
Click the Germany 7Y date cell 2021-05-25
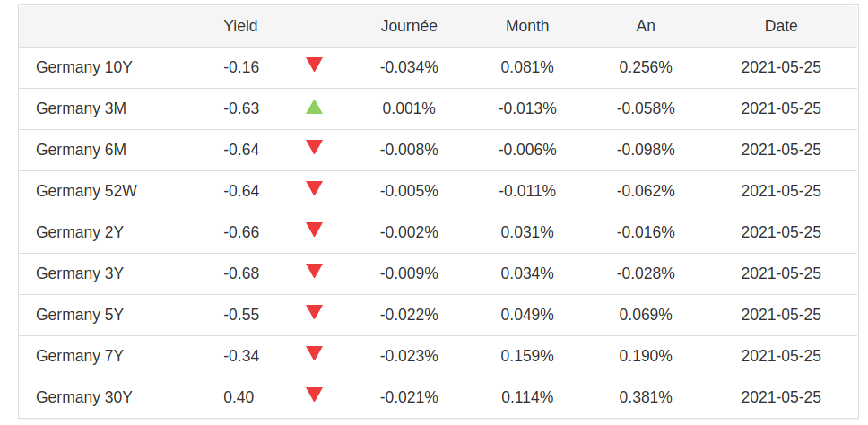pyautogui.click(x=781, y=356)
